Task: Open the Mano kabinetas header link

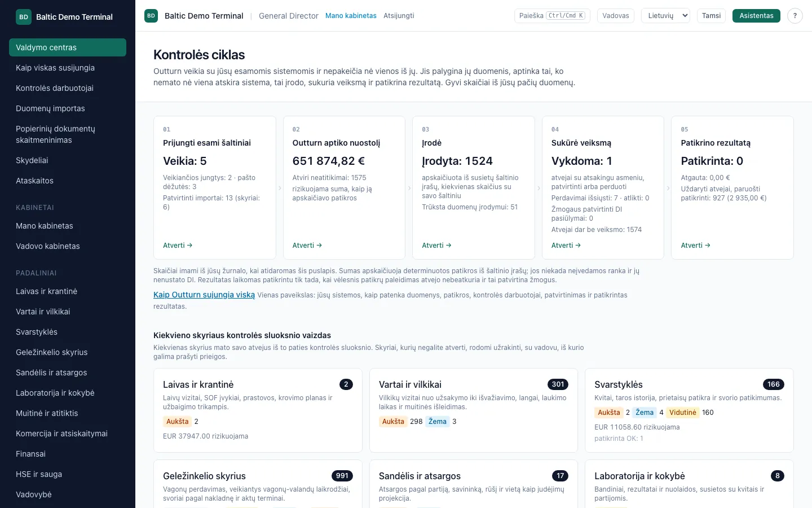Action: point(351,16)
